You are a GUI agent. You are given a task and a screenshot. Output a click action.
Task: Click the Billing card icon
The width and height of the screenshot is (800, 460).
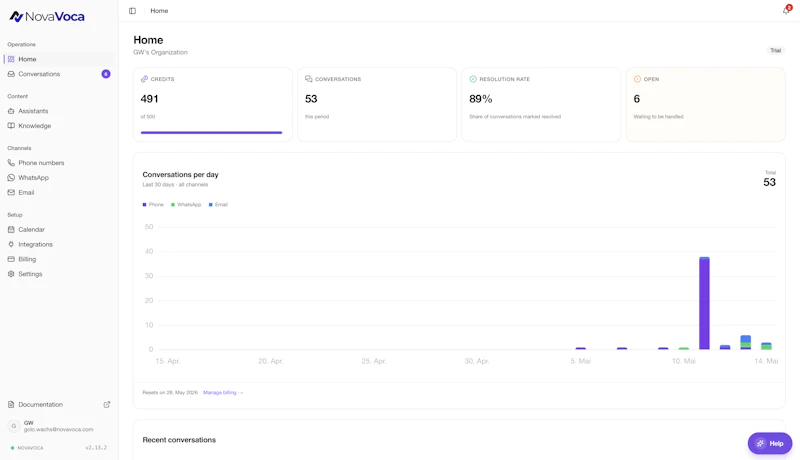[x=11, y=259]
